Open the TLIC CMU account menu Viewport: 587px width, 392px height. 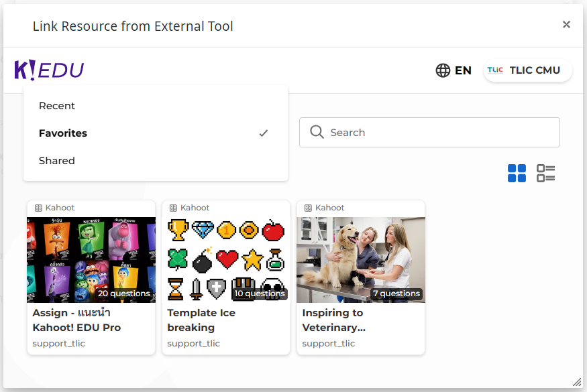click(x=528, y=70)
